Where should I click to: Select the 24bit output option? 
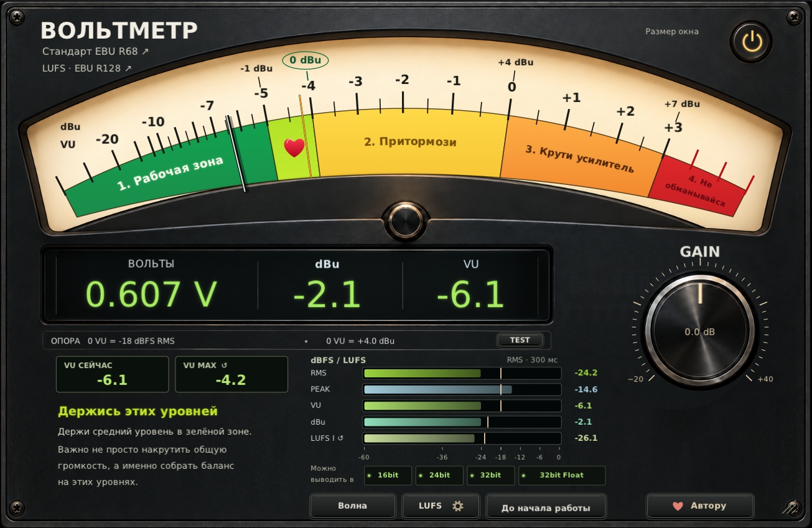pyautogui.click(x=440, y=475)
